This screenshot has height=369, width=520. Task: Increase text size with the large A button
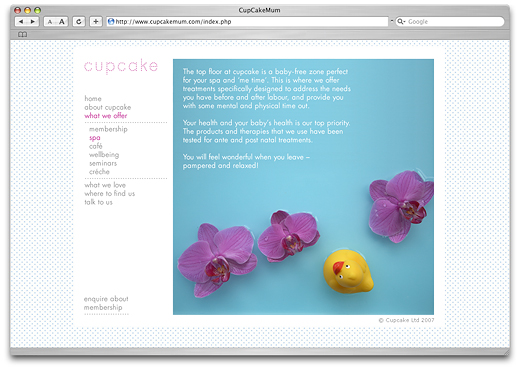pos(62,22)
